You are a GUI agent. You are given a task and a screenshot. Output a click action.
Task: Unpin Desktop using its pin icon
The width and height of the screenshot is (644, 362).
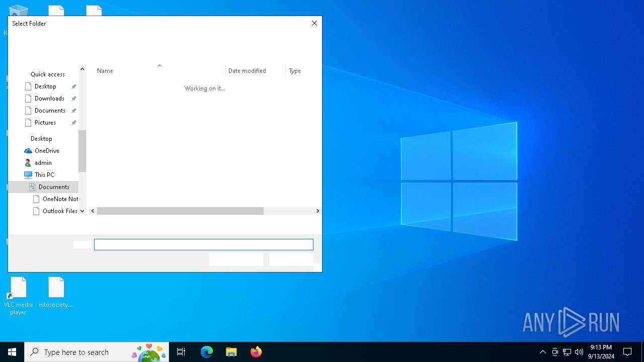point(74,87)
